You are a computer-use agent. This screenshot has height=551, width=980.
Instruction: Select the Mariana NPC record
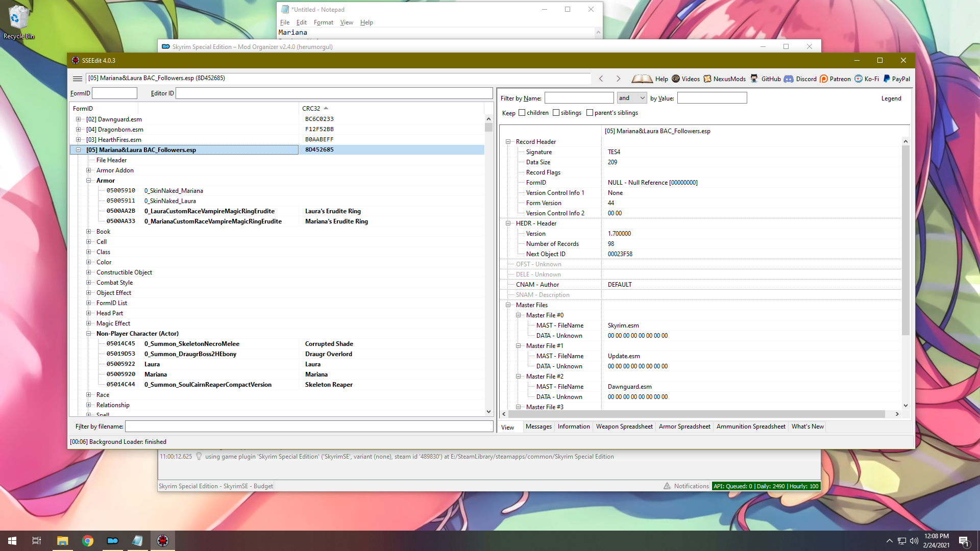(278, 374)
